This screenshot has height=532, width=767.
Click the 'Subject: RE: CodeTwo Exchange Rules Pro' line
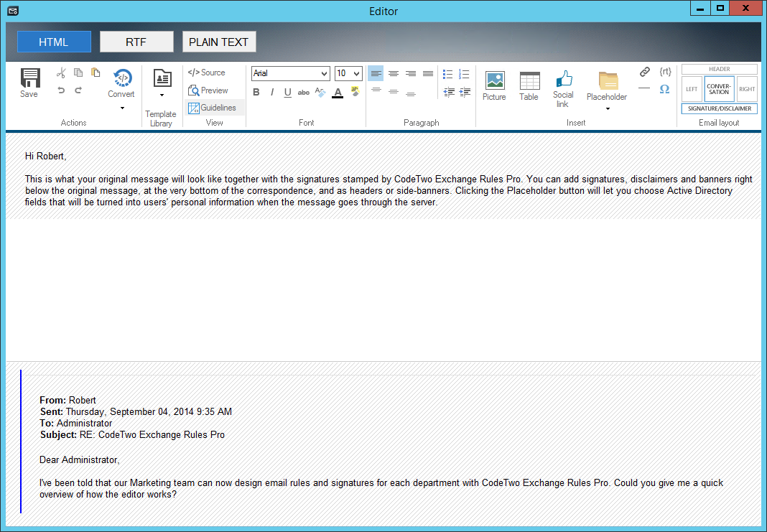click(x=132, y=434)
